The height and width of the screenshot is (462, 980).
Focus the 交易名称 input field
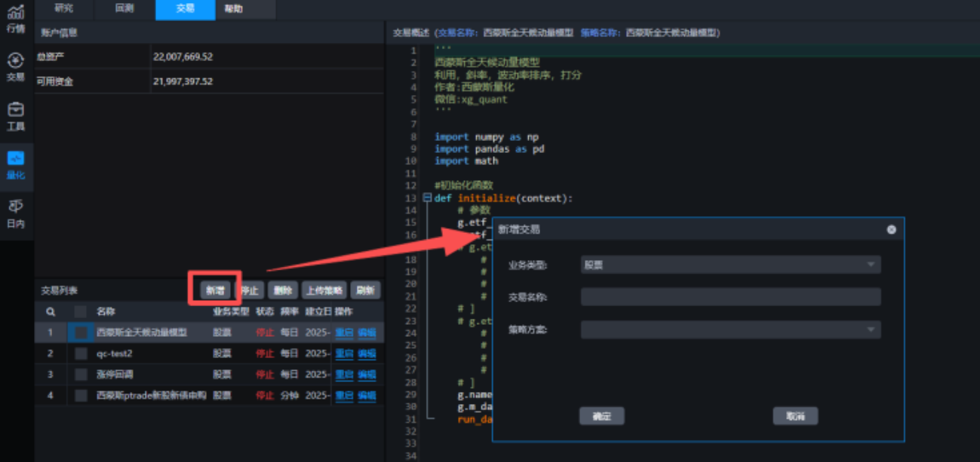click(730, 297)
